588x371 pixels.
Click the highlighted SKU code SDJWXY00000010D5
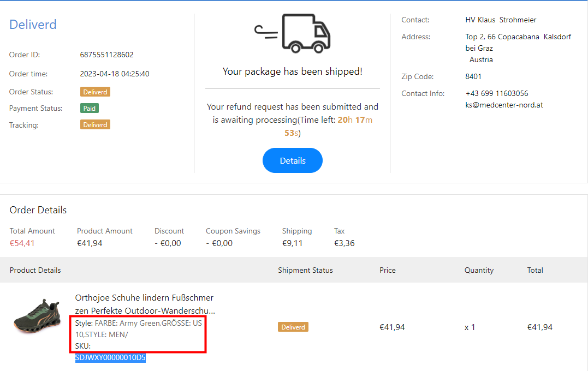click(110, 358)
